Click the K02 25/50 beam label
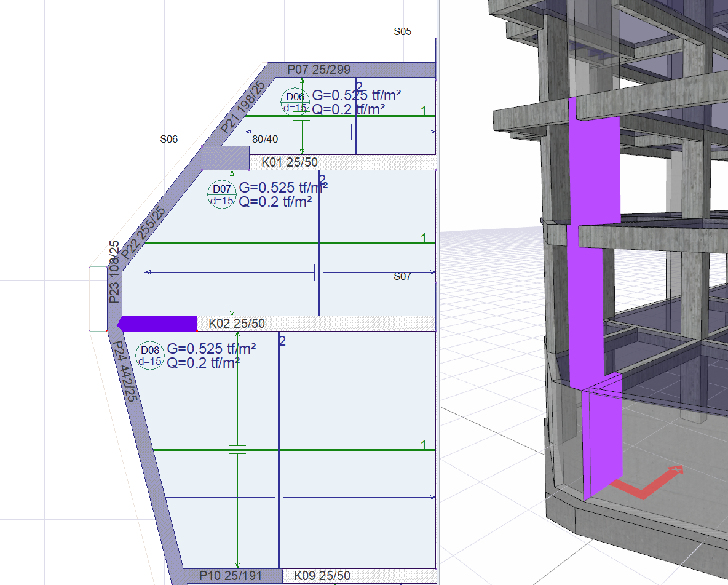Viewport: 728px width, 585px height. [237, 324]
